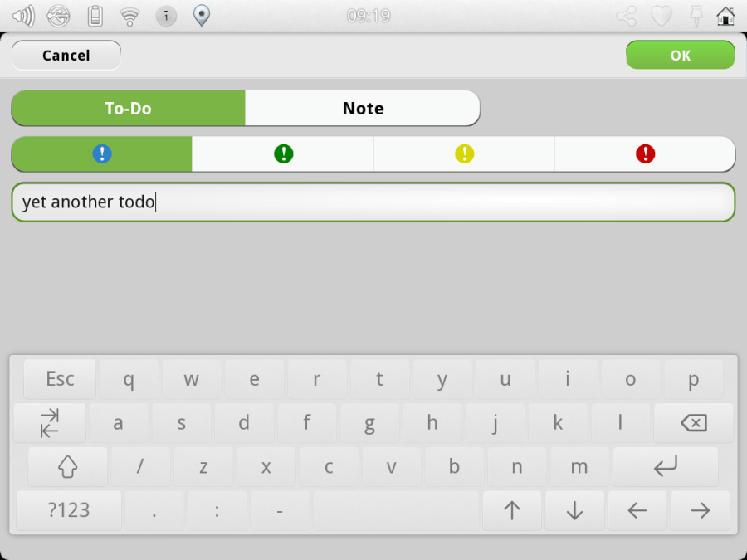Tap the shift arrow key
Screen dimensions: 747x560
(68, 466)
